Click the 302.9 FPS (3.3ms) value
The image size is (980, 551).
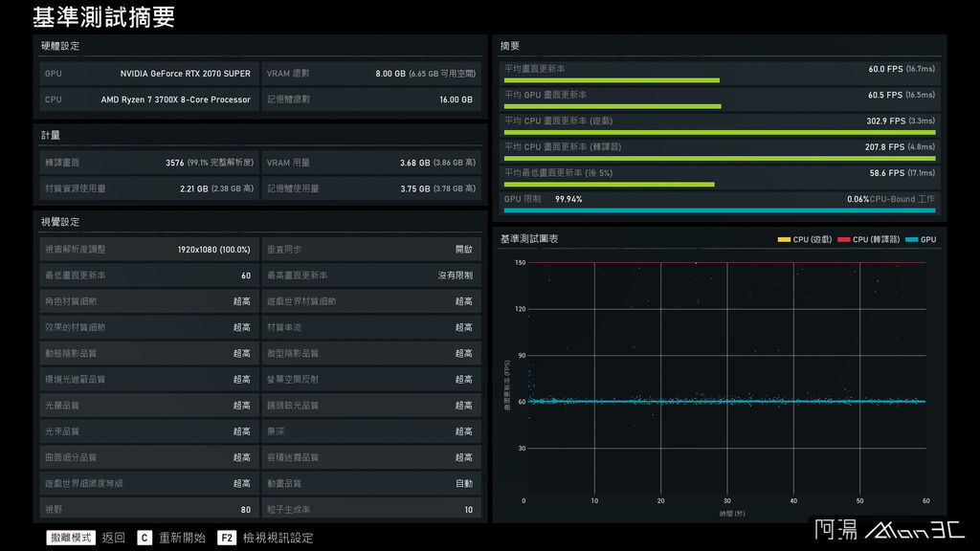[901, 121]
